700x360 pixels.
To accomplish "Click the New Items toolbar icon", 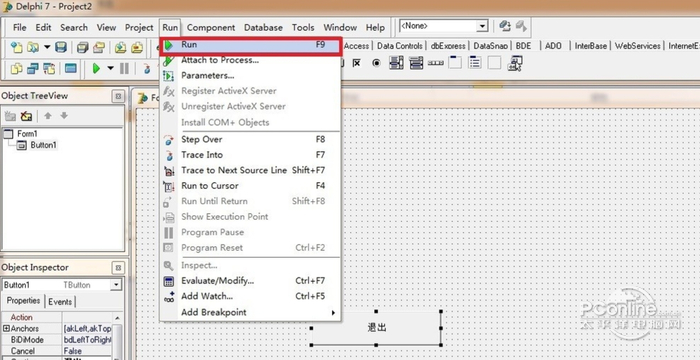I will click(x=17, y=47).
